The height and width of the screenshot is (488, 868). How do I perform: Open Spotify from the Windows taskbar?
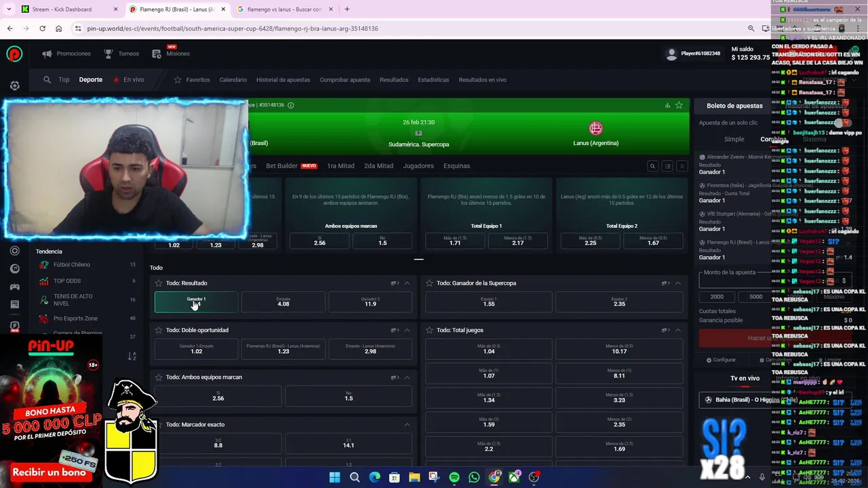click(x=454, y=477)
